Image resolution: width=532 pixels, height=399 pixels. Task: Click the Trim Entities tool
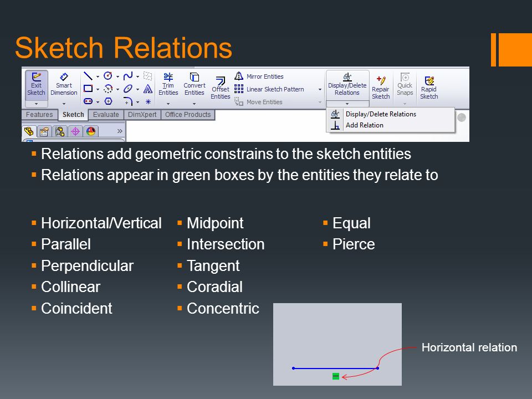(x=168, y=84)
